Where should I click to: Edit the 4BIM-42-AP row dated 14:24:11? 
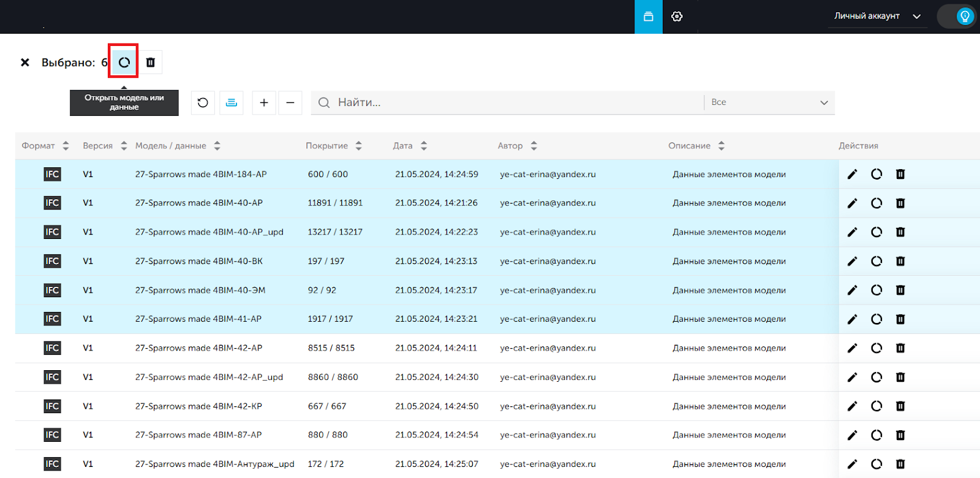click(x=852, y=348)
